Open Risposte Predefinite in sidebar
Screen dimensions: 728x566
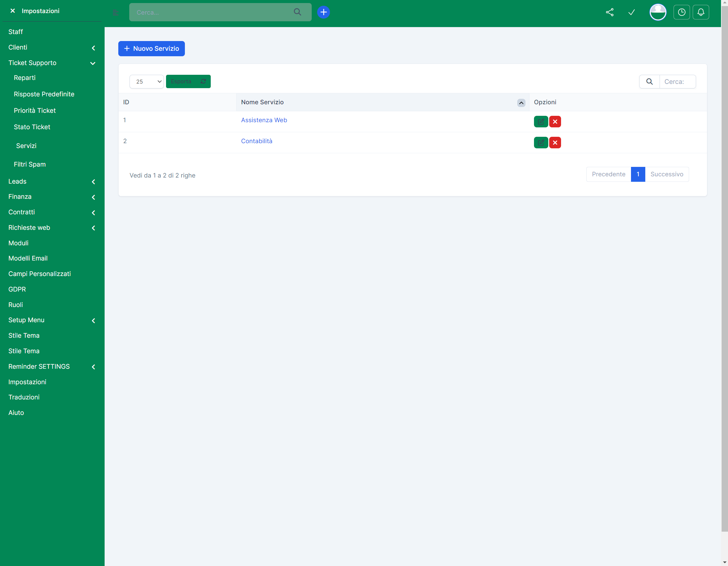[x=44, y=94]
